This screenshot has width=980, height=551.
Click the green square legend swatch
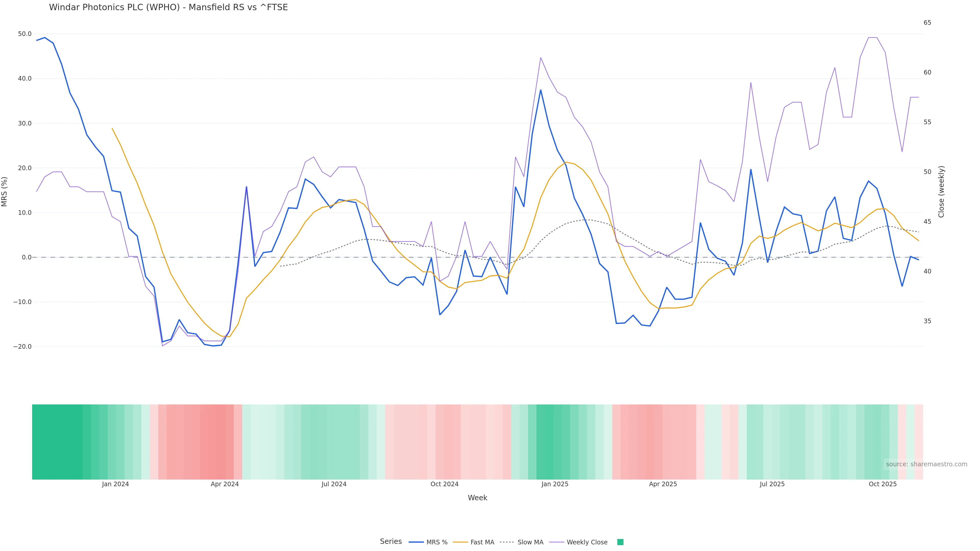tap(620, 542)
